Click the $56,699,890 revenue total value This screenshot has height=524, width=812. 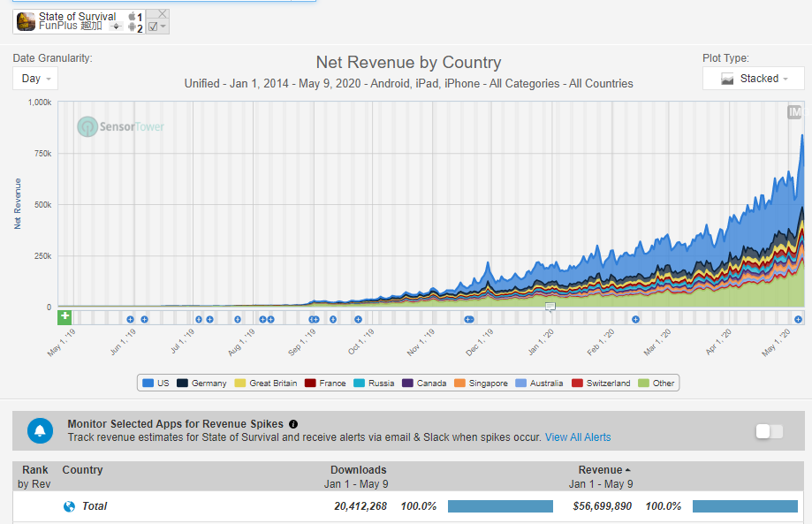(603, 506)
